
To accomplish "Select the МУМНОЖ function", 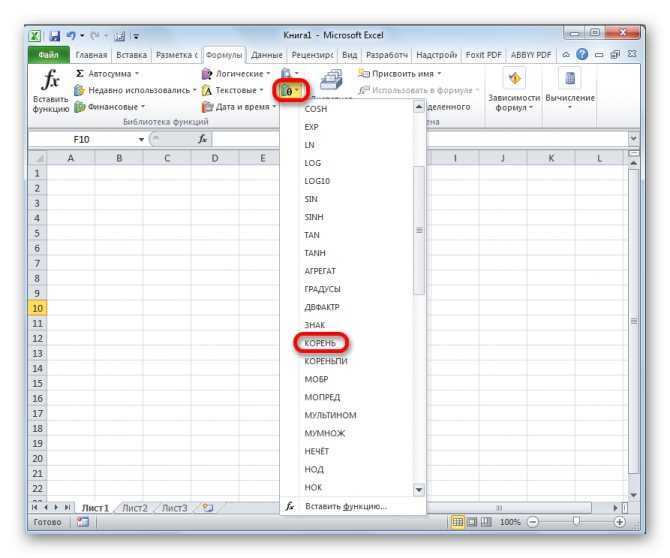I will [325, 433].
